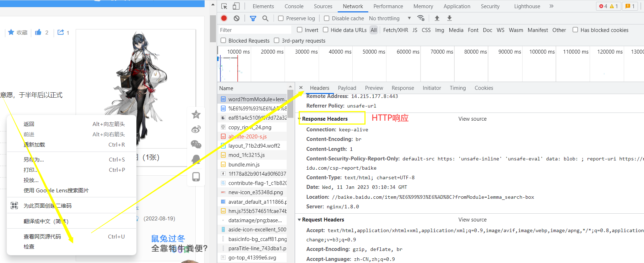Click the request list vertical scrollbar

coord(290,103)
